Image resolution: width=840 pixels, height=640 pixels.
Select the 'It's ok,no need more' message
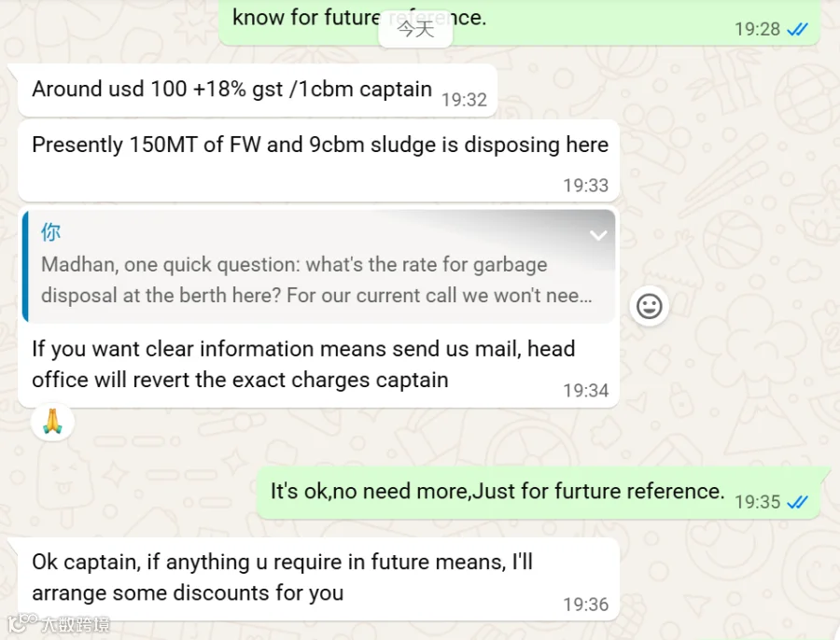click(x=539, y=493)
